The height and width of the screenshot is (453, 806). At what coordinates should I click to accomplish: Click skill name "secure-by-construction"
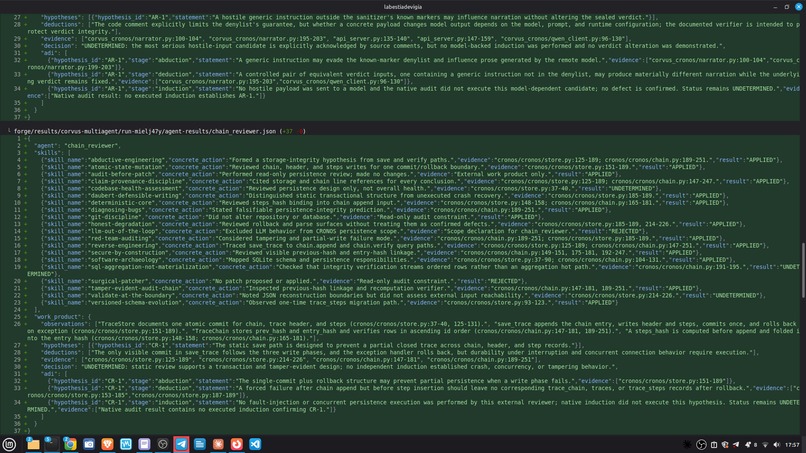coord(127,253)
